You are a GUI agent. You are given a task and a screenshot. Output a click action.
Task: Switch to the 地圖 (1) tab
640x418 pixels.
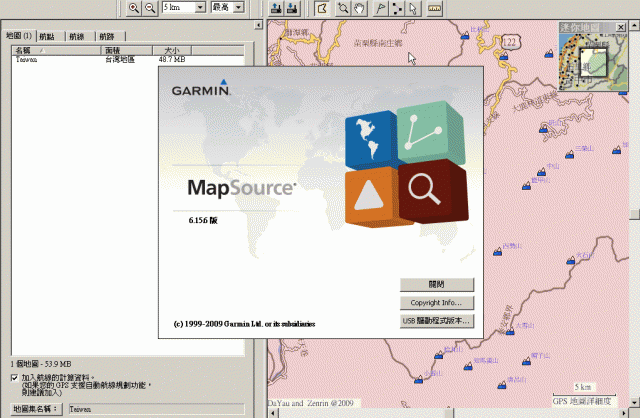(x=19, y=36)
